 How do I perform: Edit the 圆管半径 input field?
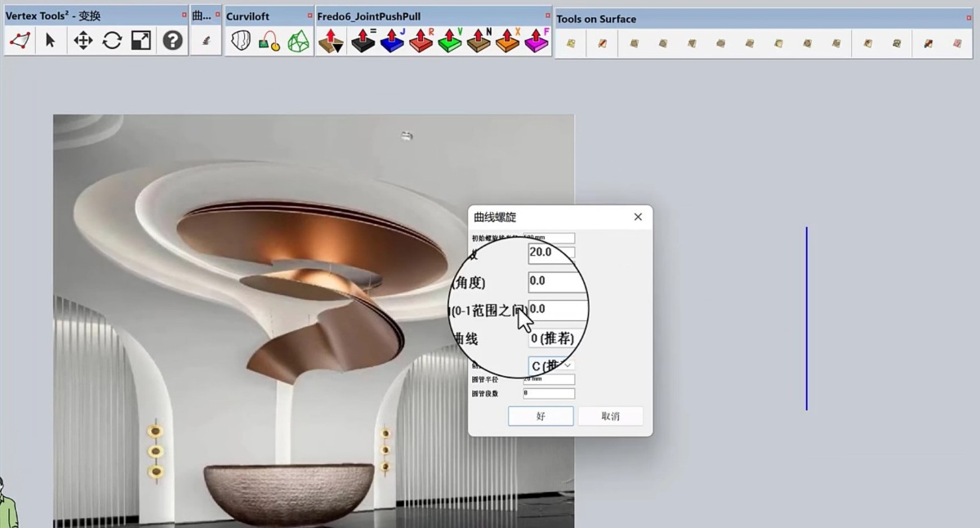coord(549,379)
